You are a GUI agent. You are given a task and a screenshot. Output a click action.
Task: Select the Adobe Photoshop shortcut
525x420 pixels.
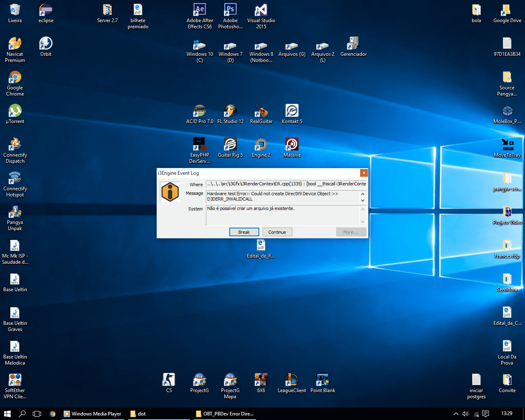(231, 16)
